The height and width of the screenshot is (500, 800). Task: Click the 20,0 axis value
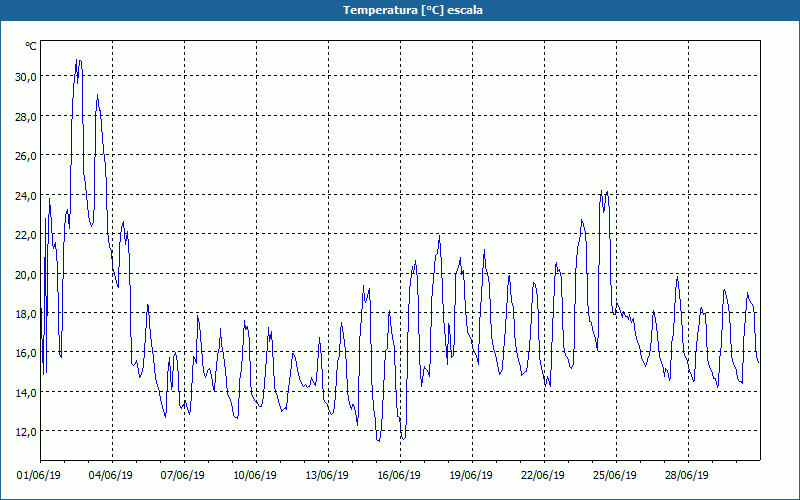coord(26,275)
